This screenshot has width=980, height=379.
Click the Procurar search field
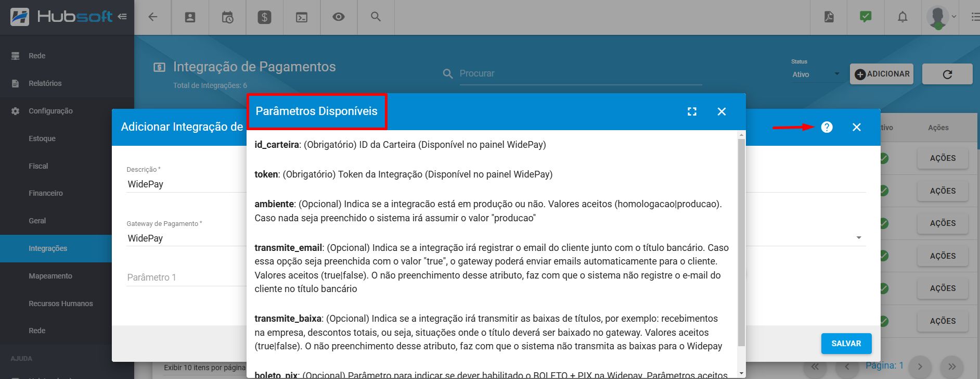[x=581, y=73]
